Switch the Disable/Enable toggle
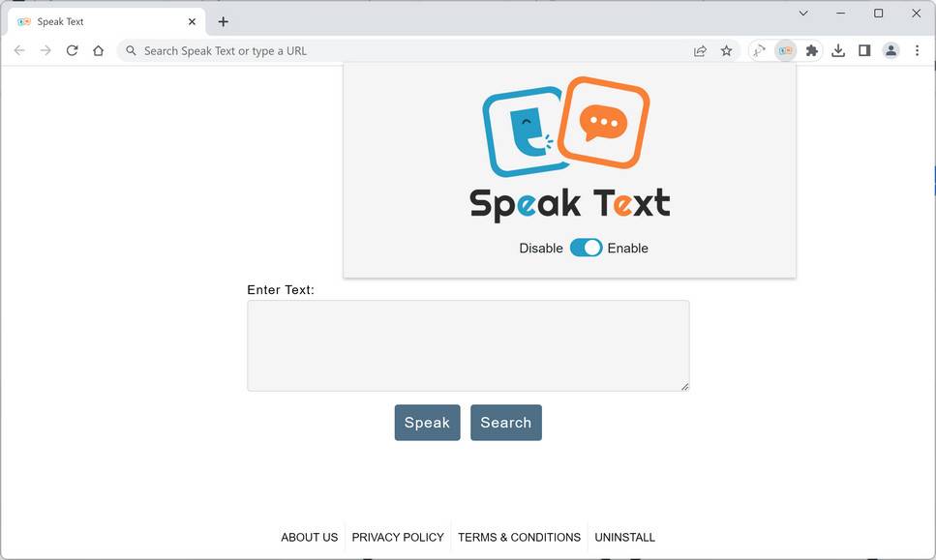 tap(586, 248)
